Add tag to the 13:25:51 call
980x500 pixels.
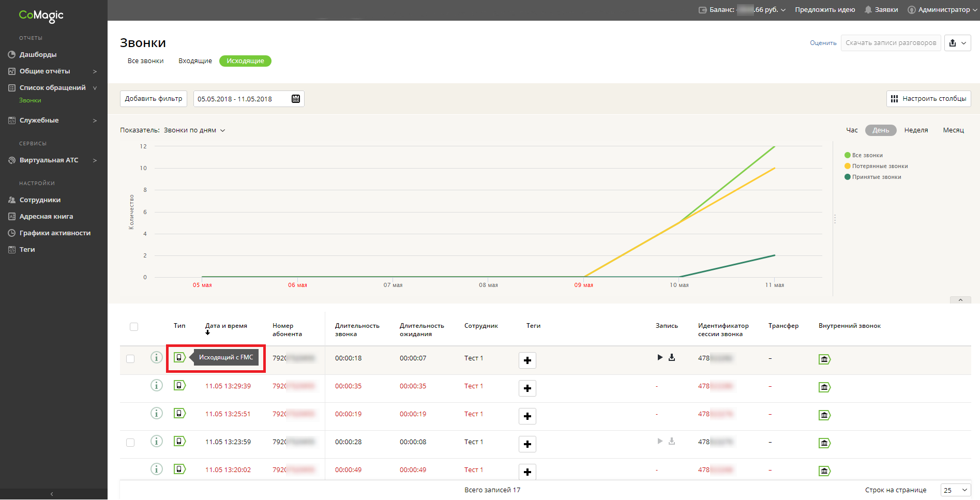[527, 416]
